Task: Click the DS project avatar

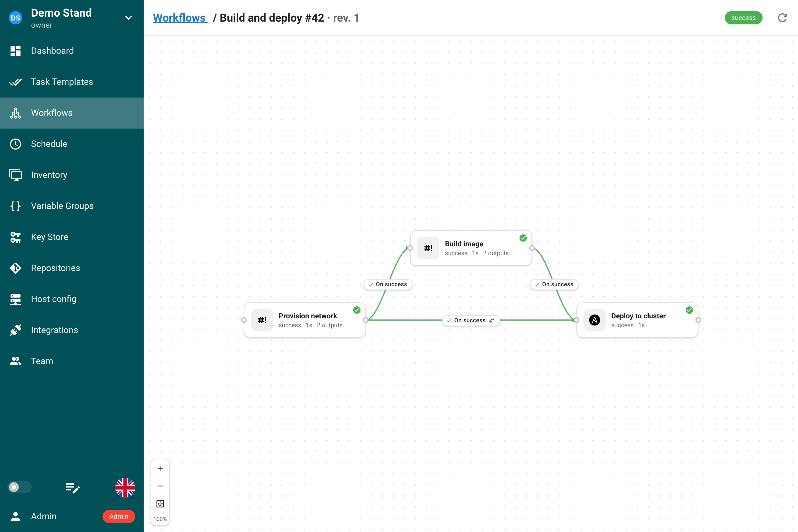Action: 15,18
